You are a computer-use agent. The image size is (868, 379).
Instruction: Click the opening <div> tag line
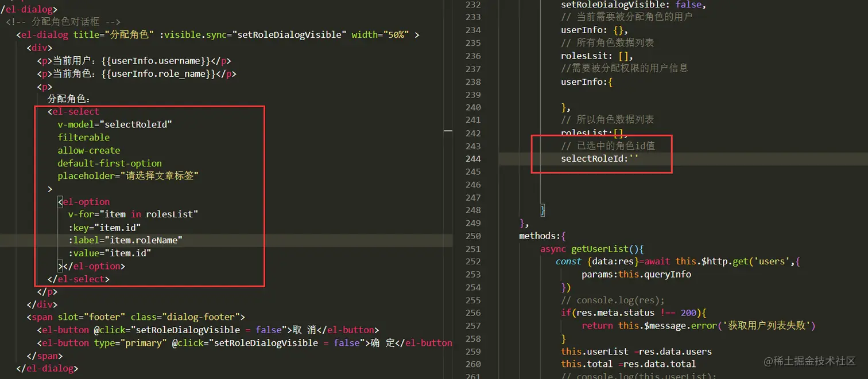click(x=40, y=48)
